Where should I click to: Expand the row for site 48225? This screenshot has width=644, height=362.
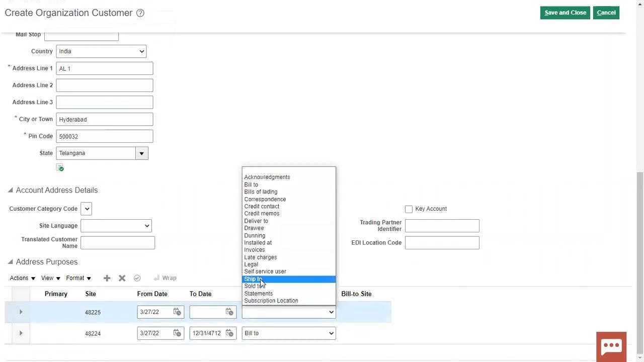21,312
